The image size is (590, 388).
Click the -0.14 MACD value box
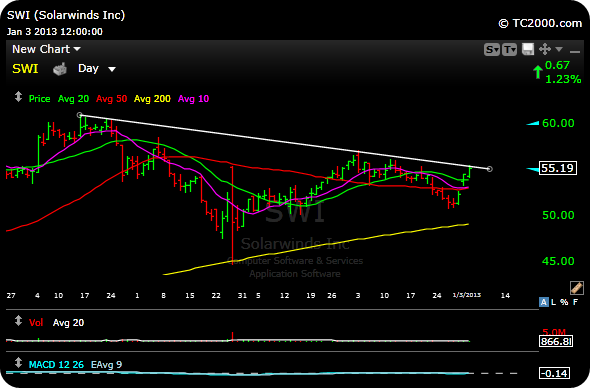point(555,373)
